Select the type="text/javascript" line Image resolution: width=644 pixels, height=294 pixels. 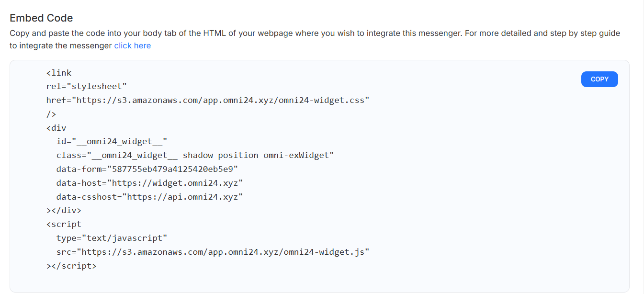point(112,238)
